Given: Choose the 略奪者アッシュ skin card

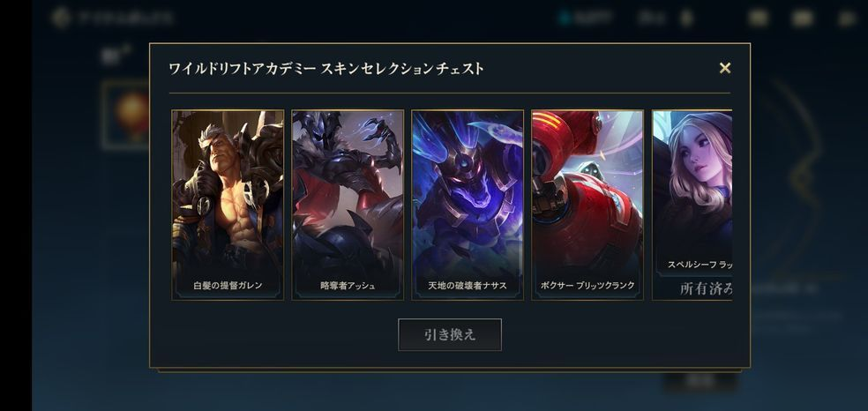Looking at the screenshot, I should click(348, 205).
